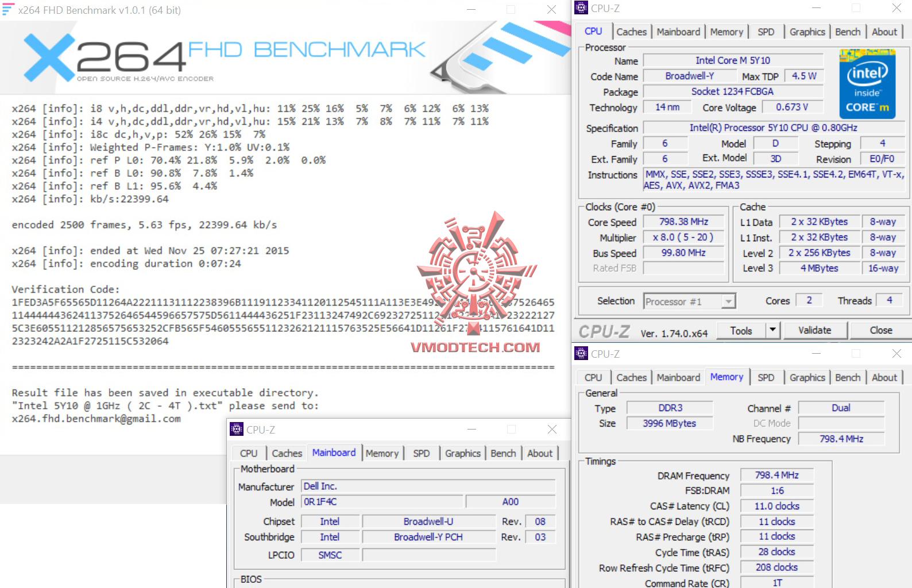This screenshot has height=588, width=912.
Task: Open About tab in the CPU window
Action: point(884,32)
